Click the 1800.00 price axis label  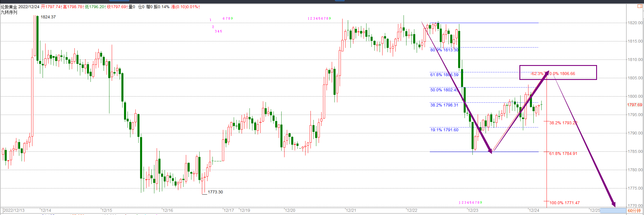point(635,96)
